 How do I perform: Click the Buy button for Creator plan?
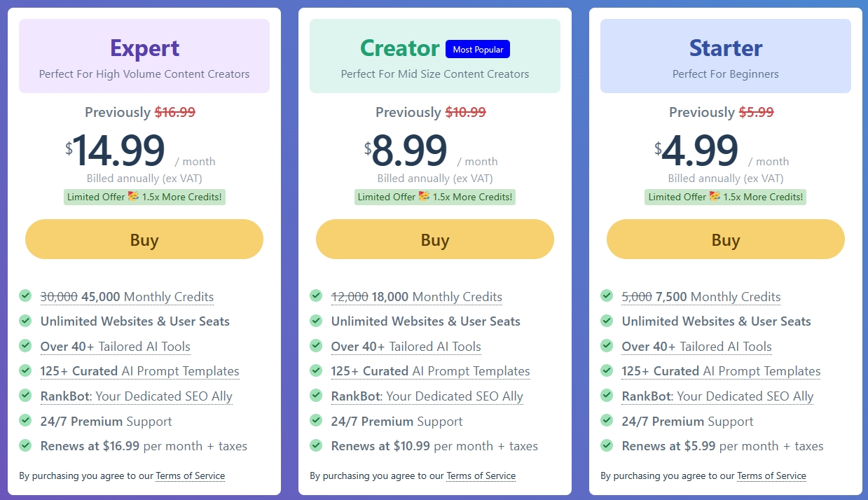435,239
